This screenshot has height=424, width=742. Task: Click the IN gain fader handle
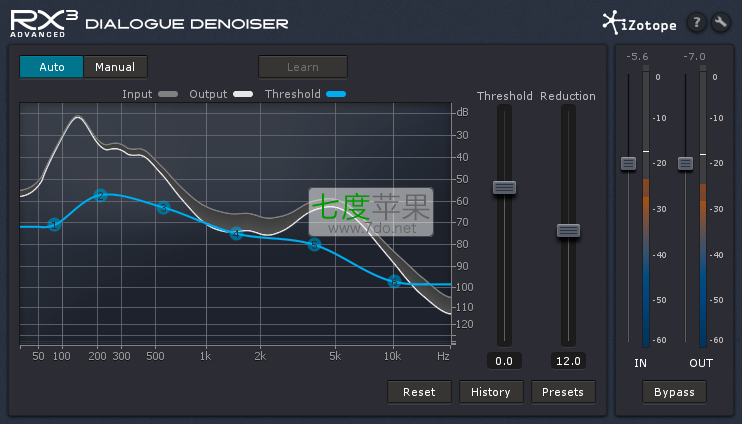(x=628, y=164)
